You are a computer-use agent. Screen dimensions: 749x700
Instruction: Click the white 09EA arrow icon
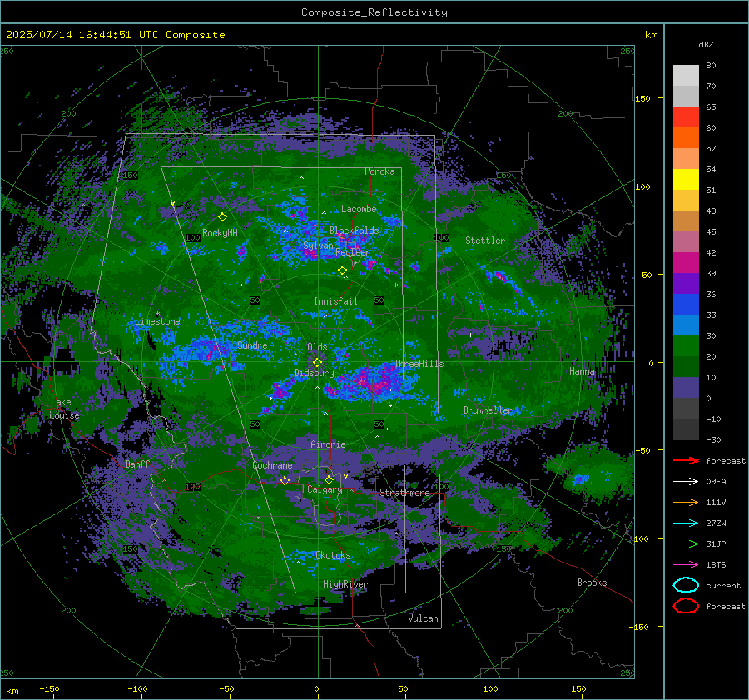pos(686,482)
